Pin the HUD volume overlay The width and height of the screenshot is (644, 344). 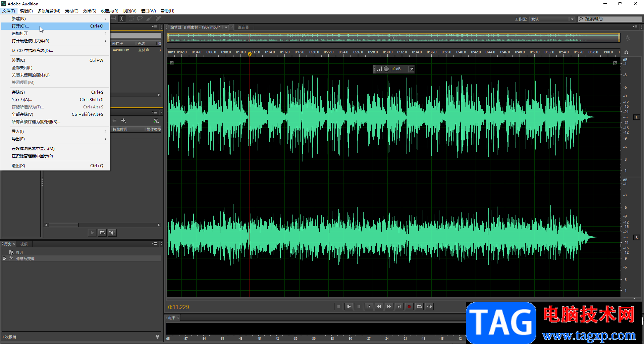coord(411,69)
